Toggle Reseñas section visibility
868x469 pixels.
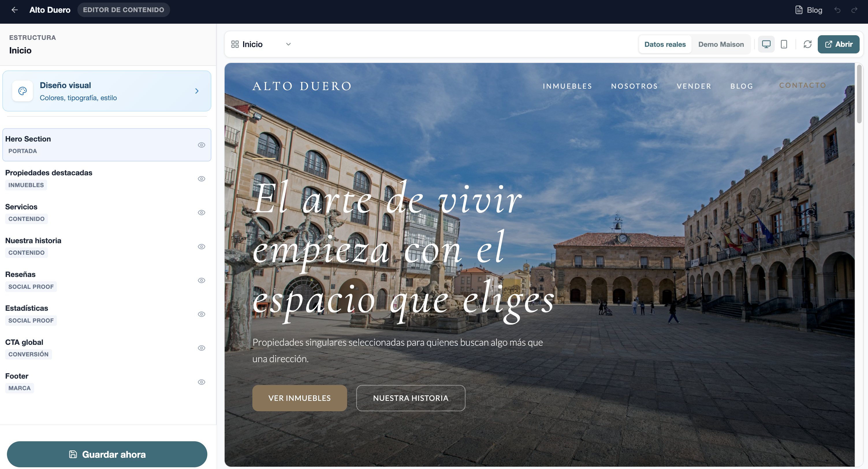pyautogui.click(x=202, y=280)
